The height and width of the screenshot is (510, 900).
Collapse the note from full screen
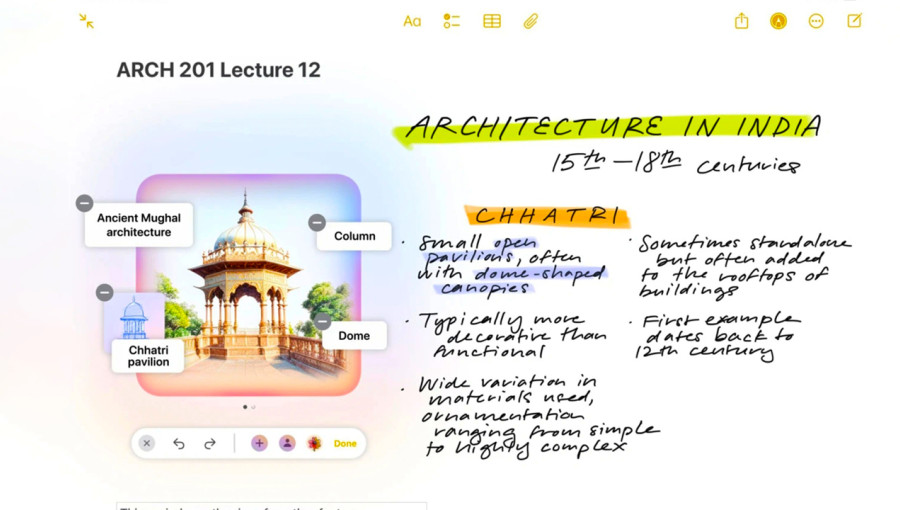click(x=87, y=21)
